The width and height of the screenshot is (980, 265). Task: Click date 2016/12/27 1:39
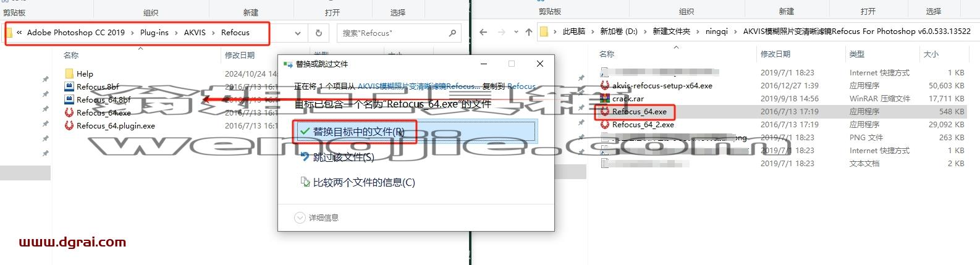click(790, 85)
